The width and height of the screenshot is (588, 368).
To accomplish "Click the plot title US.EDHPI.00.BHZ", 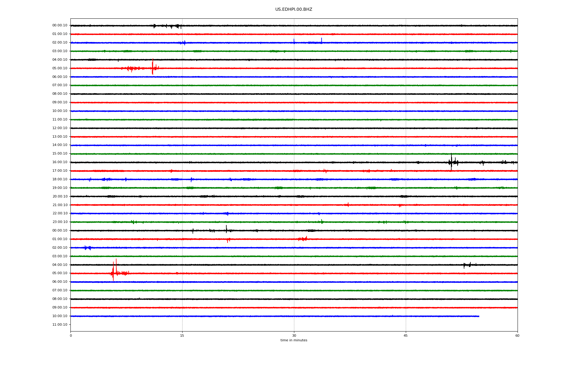I will (293, 10).
